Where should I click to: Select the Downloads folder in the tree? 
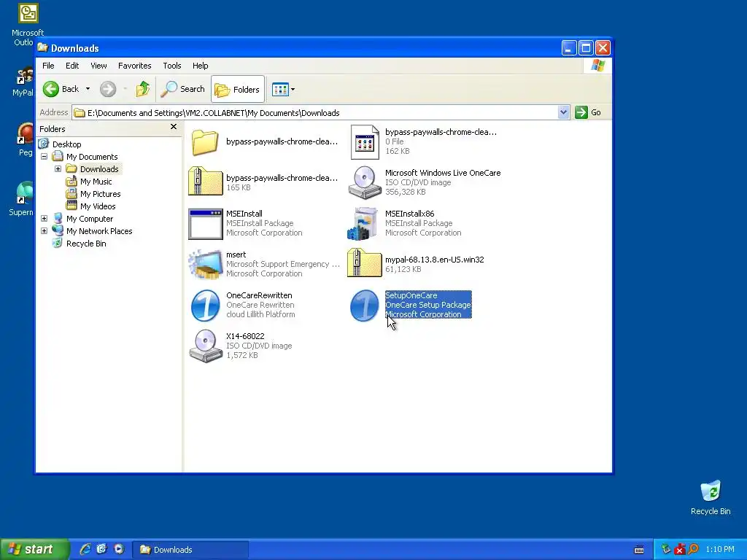(x=99, y=169)
